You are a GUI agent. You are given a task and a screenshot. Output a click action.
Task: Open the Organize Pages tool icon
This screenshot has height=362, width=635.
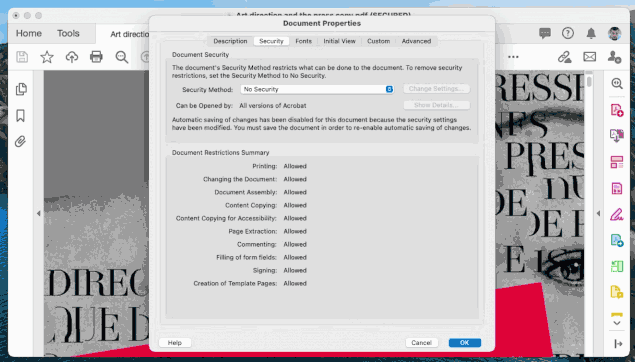click(617, 162)
